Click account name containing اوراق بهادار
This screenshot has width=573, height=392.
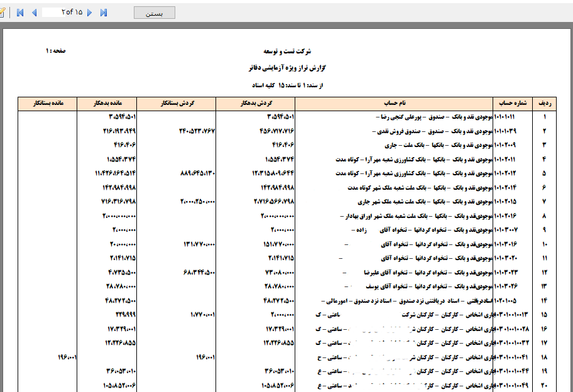(417, 216)
